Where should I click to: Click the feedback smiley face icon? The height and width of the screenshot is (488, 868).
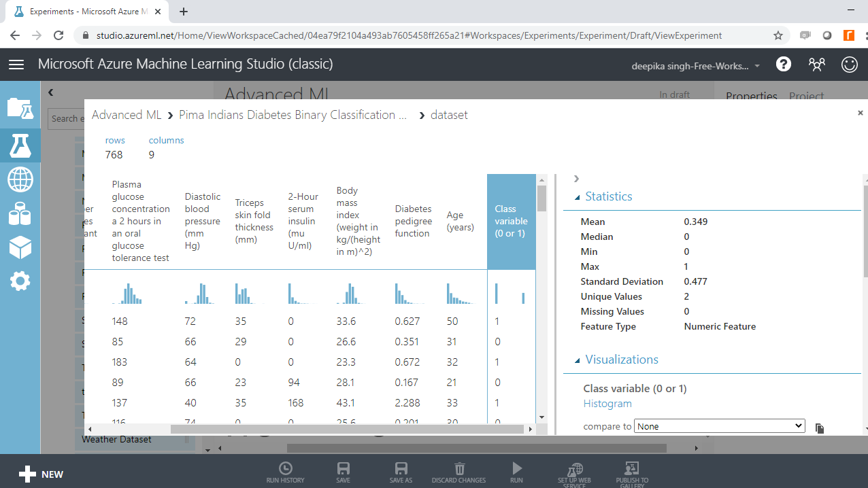[849, 64]
